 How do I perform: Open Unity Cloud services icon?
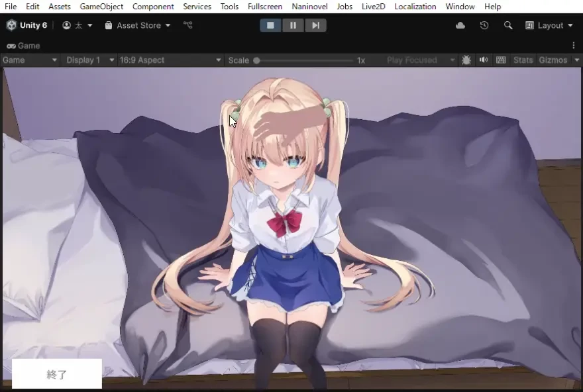tap(460, 25)
